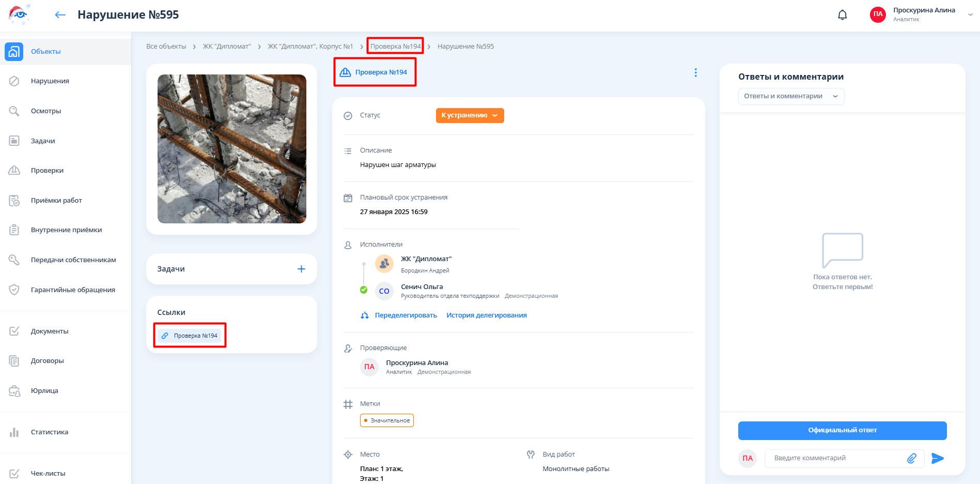Open the three-dot options menu

coord(695,73)
